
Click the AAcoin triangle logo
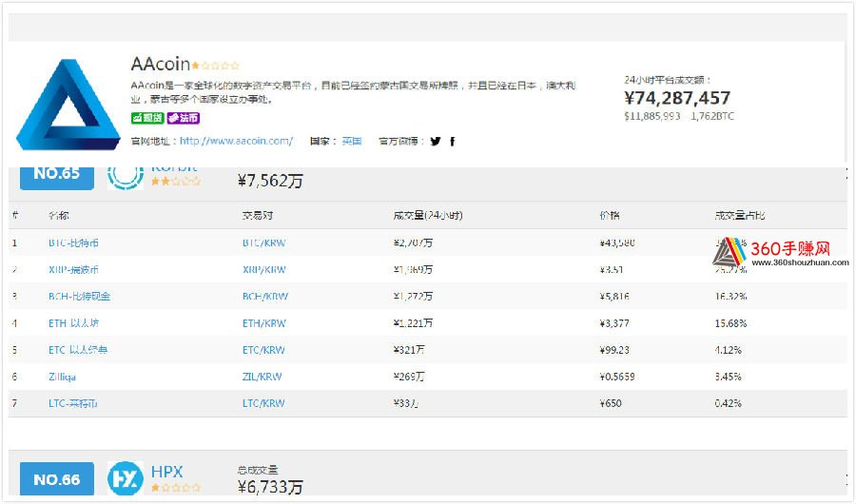click(x=68, y=104)
